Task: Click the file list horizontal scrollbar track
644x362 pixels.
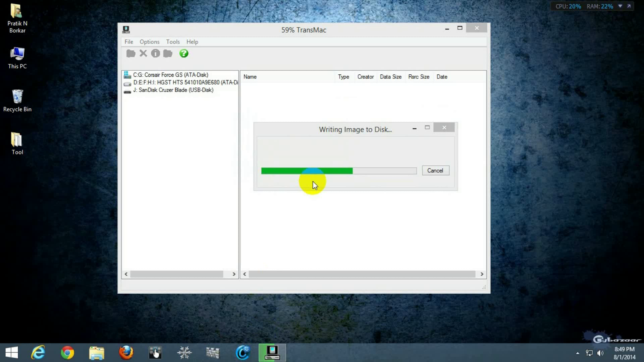Action: click(362, 274)
